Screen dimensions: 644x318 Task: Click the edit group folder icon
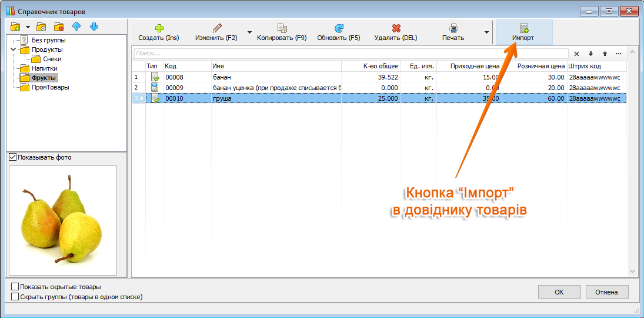(x=41, y=27)
